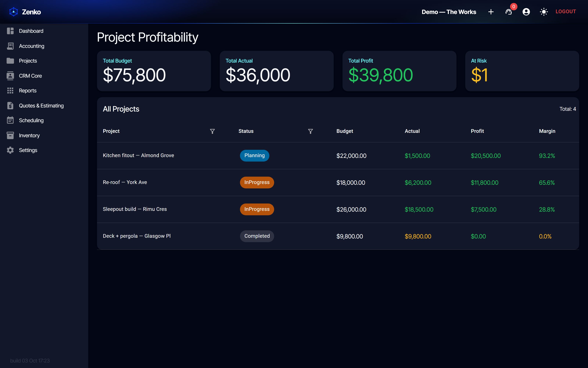588x368 pixels.
Task: Sort by Budget column header
Action: [x=345, y=131]
